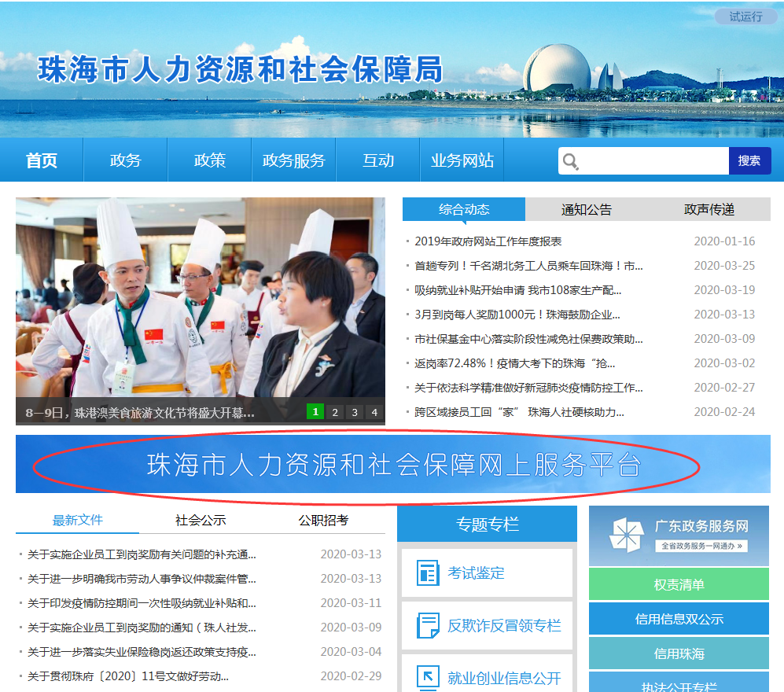Show slide 2 in the carousel
The image size is (784, 692).
tap(335, 411)
